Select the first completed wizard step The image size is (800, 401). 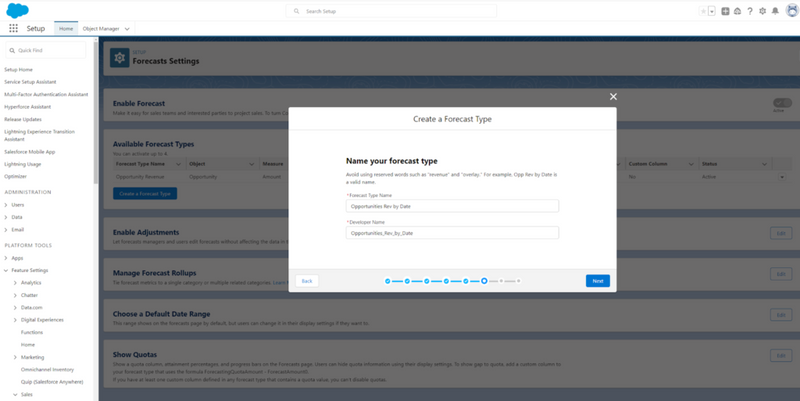coord(388,281)
